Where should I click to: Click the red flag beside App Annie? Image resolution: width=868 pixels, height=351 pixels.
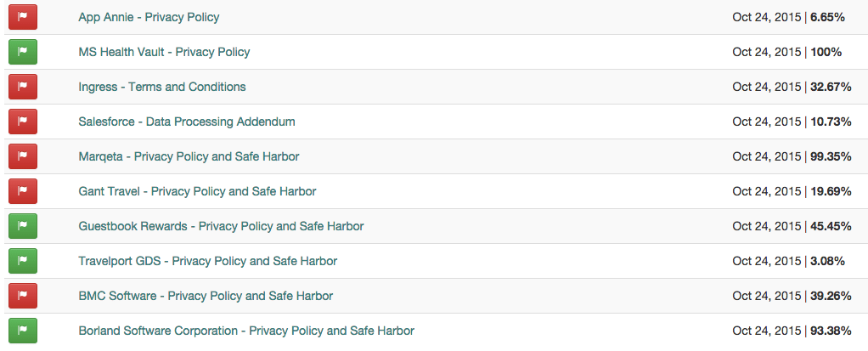[23, 17]
